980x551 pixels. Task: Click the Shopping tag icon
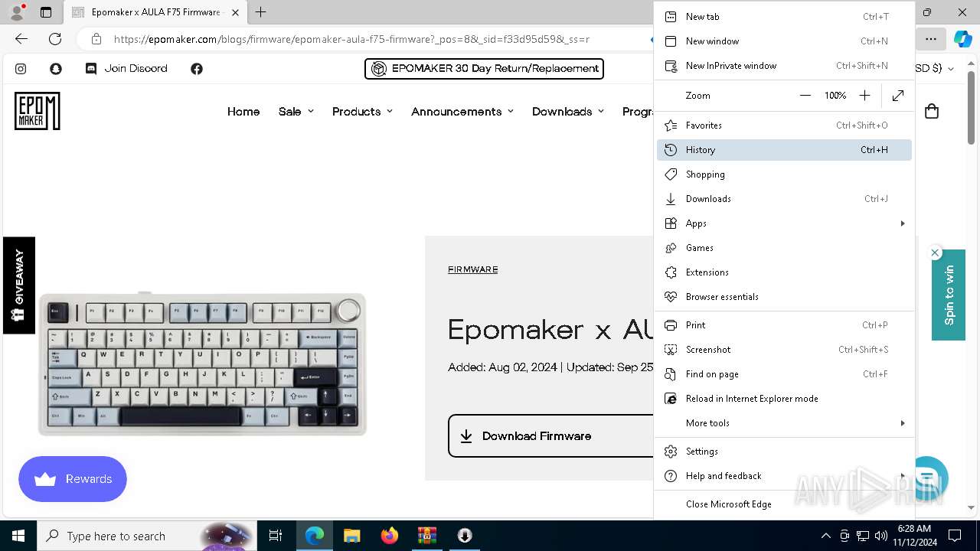pyautogui.click(x=671, y=174)
